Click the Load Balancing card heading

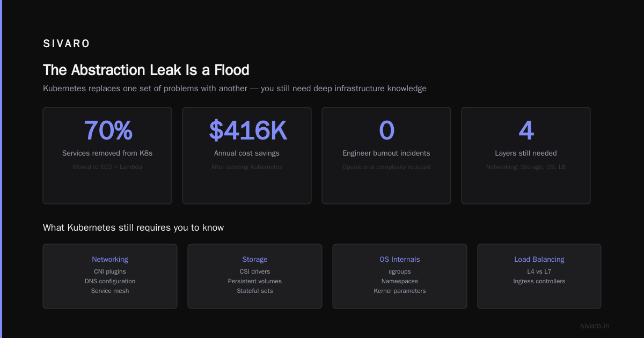click(x=539, y=259)
